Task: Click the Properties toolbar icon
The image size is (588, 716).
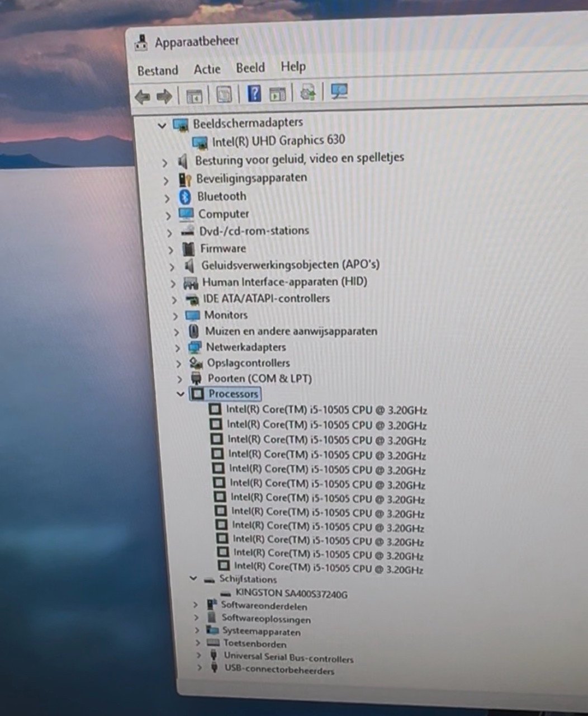Action: tap(224, 95)
